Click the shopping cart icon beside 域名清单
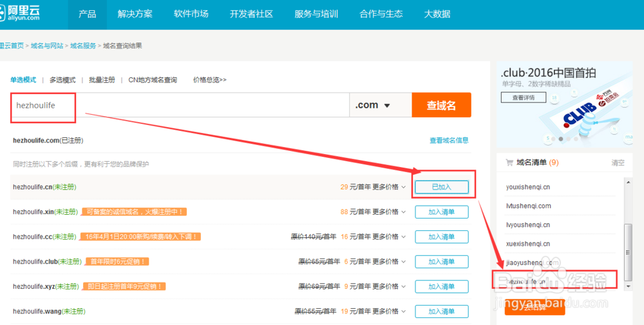The image size is (644, 325). tap(509, 163)
